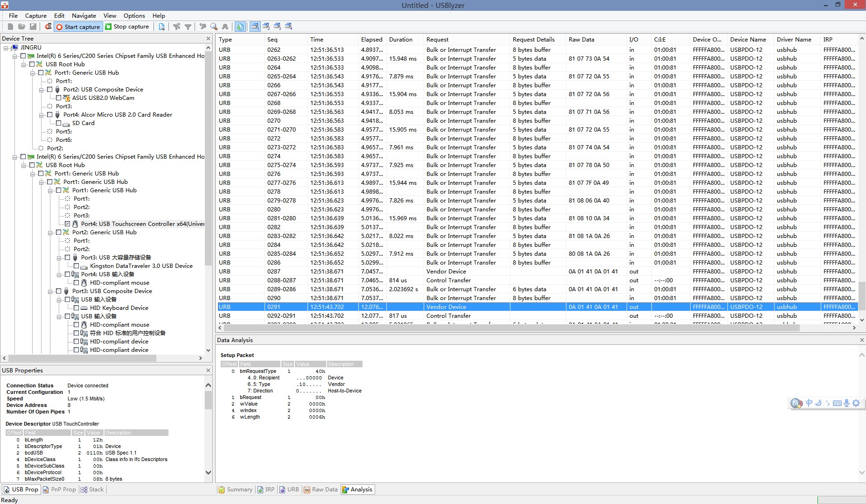This screenshot has width=866, height=504.
Task: Open the Options menu
Action: coord(134,15)
